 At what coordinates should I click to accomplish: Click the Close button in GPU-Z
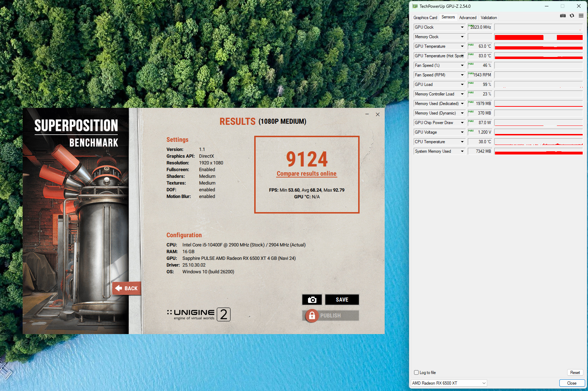pos(572,383)
